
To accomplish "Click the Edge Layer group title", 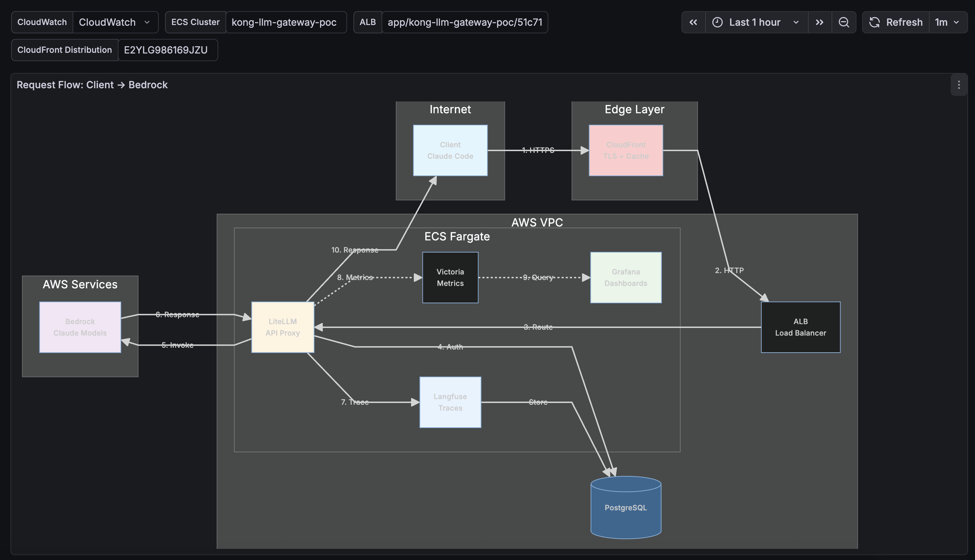I will tap(634, 109).
